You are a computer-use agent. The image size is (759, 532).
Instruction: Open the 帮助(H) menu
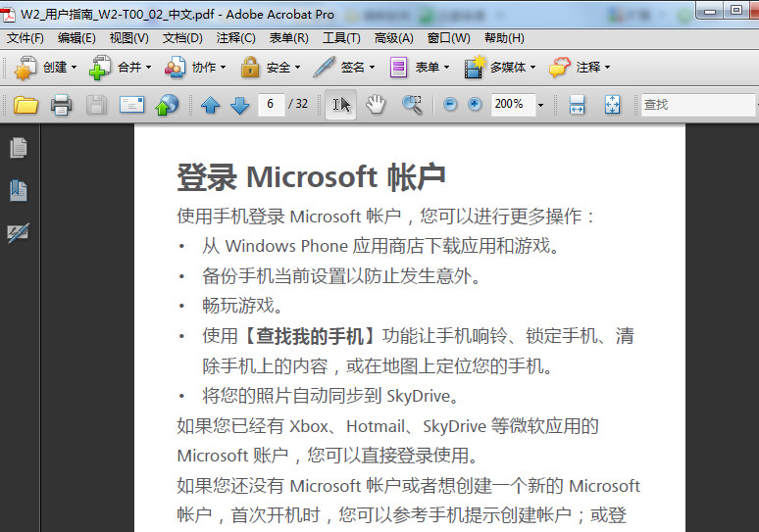[x=504, y=38]
